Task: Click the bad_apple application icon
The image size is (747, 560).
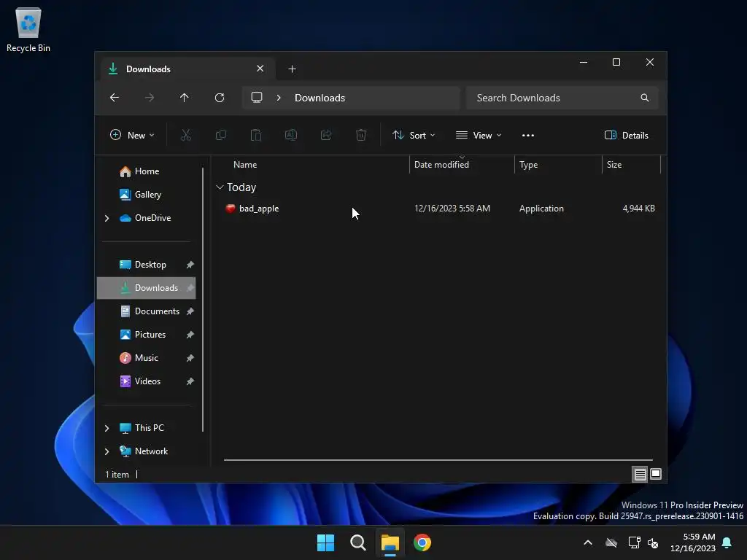Action: point(231,209)
